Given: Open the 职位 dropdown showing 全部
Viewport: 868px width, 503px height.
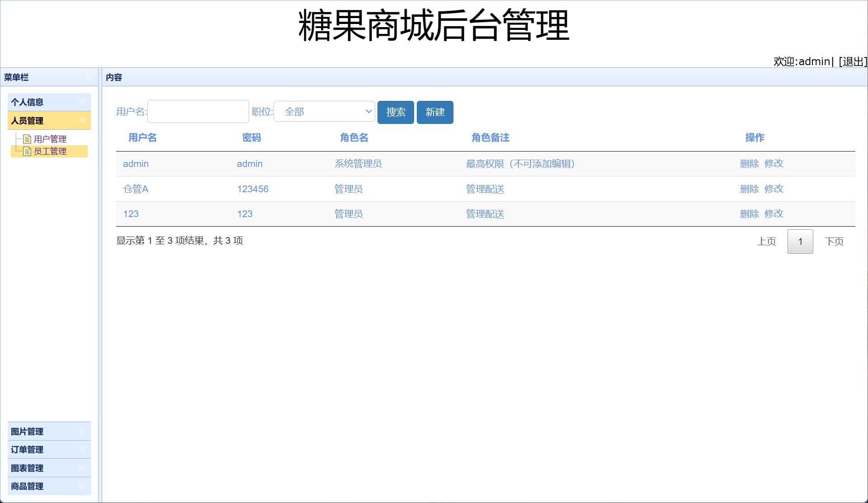Looking at the screenshot, I should click(324, 111).
